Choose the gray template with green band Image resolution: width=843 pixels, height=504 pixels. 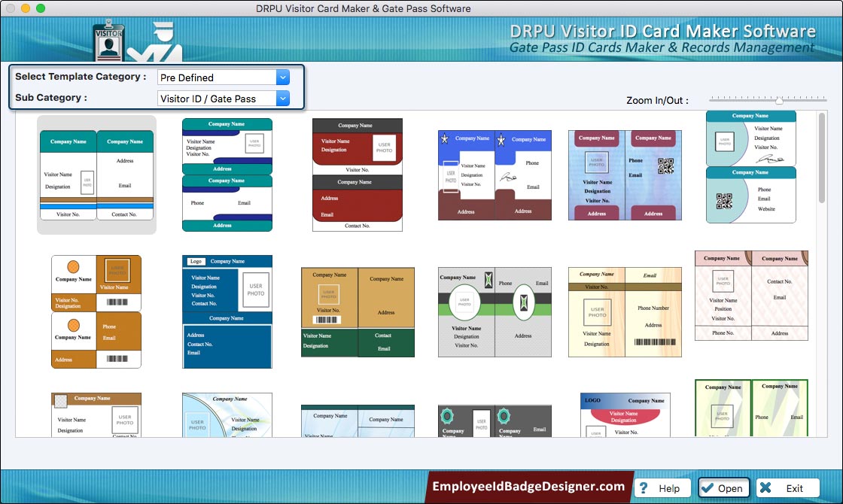click(x=495, y=312)
